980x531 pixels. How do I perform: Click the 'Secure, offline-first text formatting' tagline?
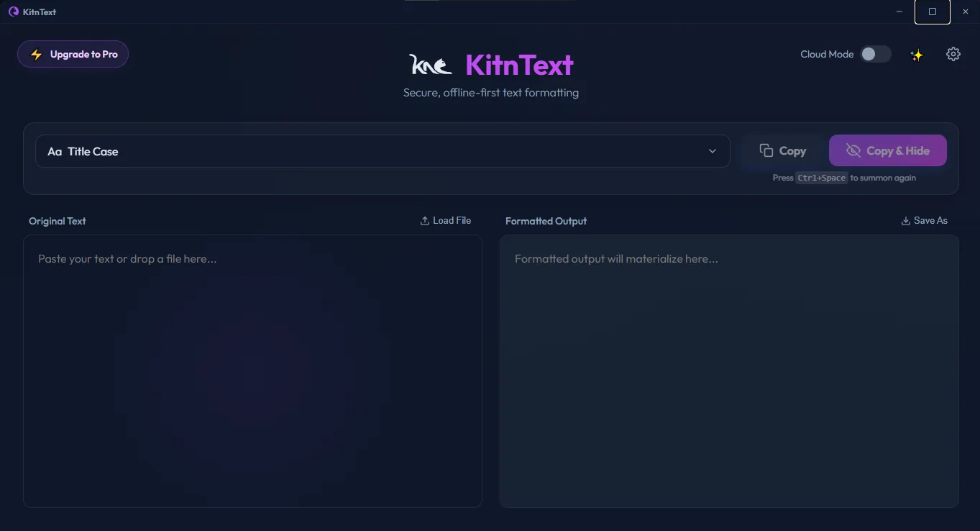pos(491,92)
